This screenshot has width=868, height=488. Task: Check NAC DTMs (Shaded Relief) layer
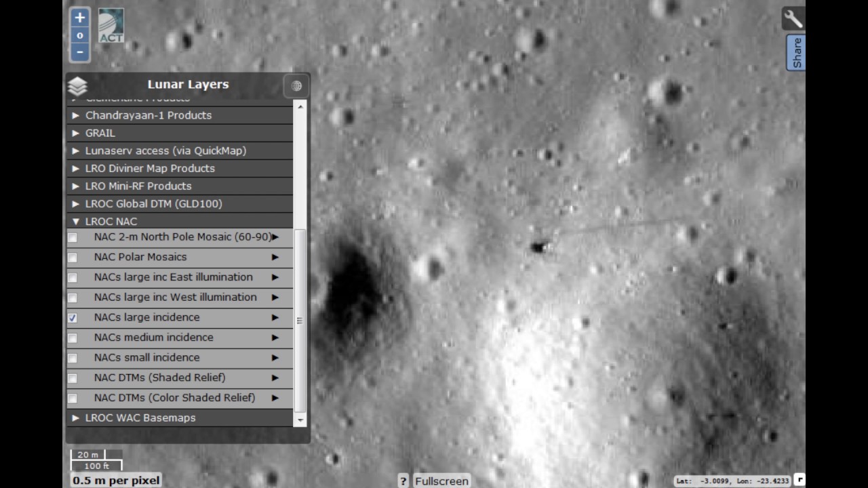pyautogui.click(x=73, y=378)
